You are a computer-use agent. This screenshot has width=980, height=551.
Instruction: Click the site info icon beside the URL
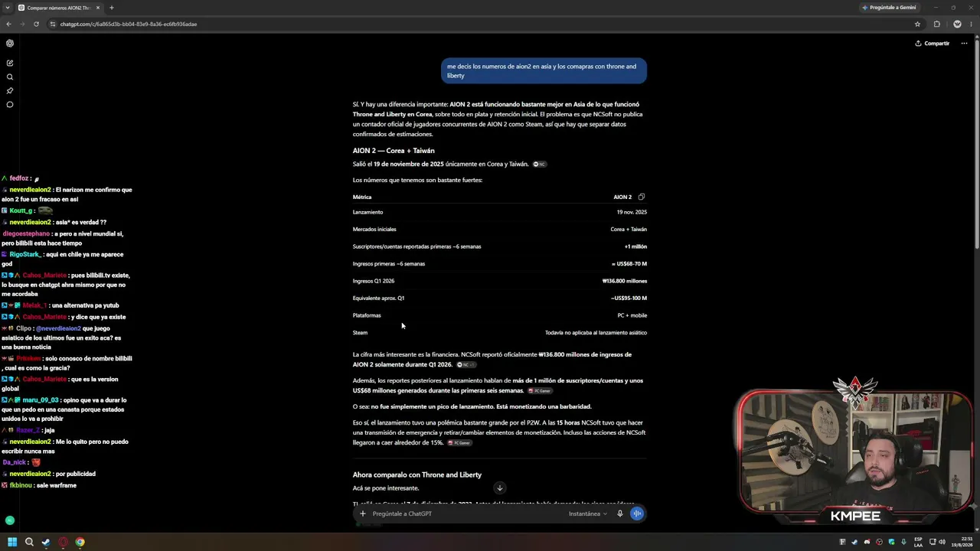pyautogui.click(x=53, y=24)
